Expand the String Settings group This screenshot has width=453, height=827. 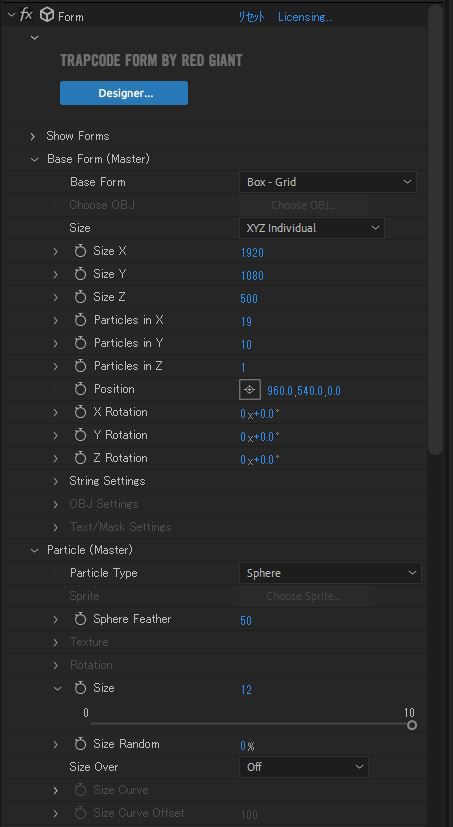tap(56, 482)
